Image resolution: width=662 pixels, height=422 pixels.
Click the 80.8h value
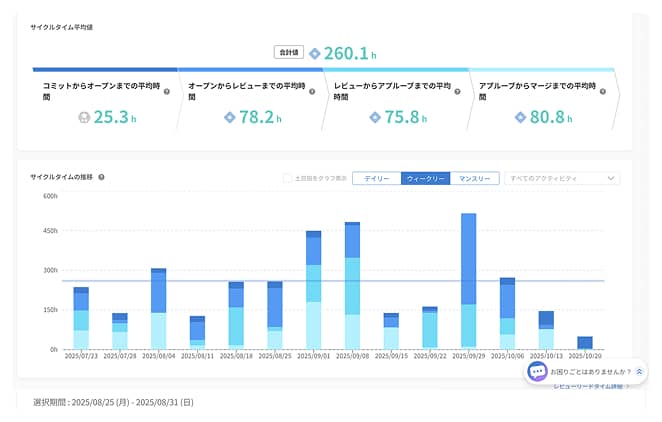[551, 117]
